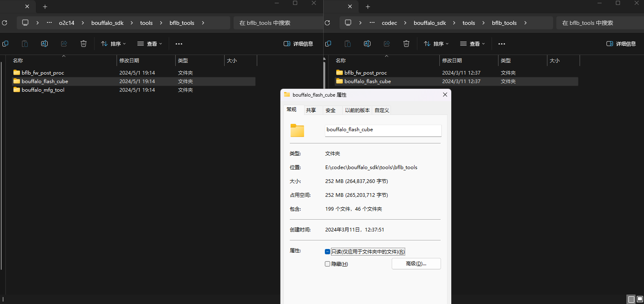Navigate to tools in left address bar
Screen dimensions: 644x304
(146, 23)
